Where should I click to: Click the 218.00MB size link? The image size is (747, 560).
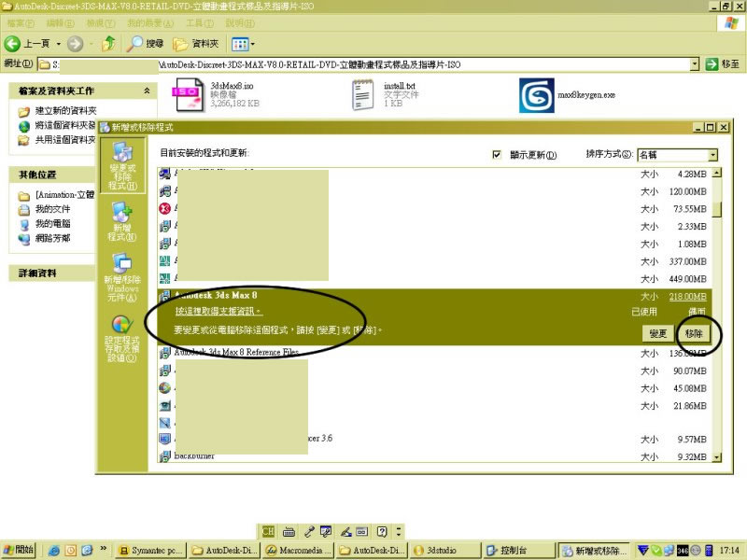pyautogui.click(x=687, y=297)
